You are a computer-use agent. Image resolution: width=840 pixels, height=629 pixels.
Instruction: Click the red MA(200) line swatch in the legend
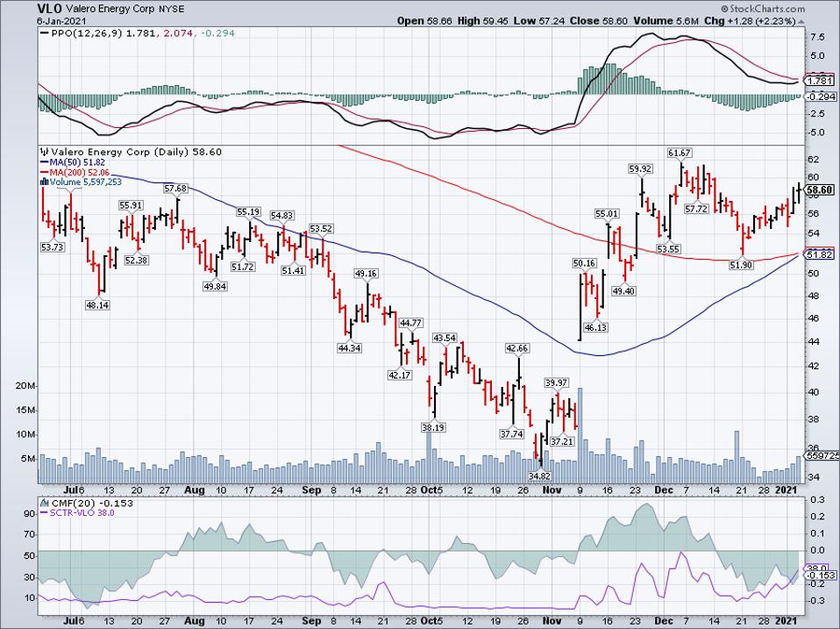pyautogui.click(x=45, y=173)
